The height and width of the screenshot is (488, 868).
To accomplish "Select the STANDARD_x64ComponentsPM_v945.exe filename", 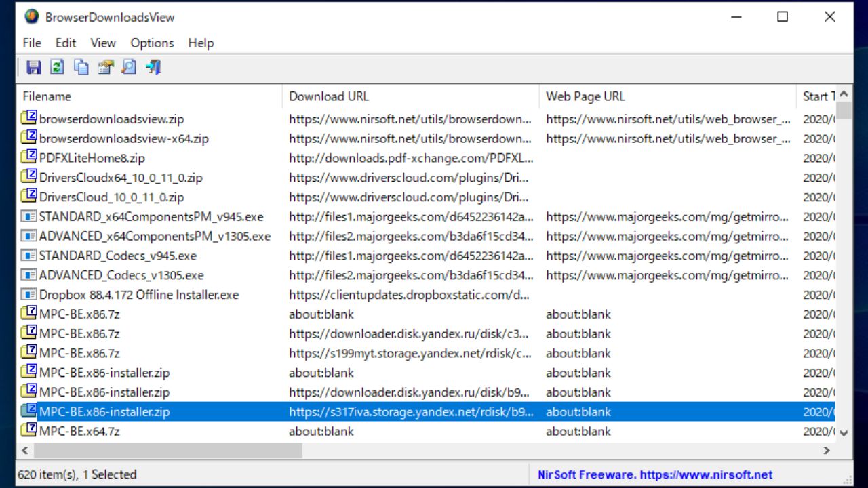I will pos(151,217).
